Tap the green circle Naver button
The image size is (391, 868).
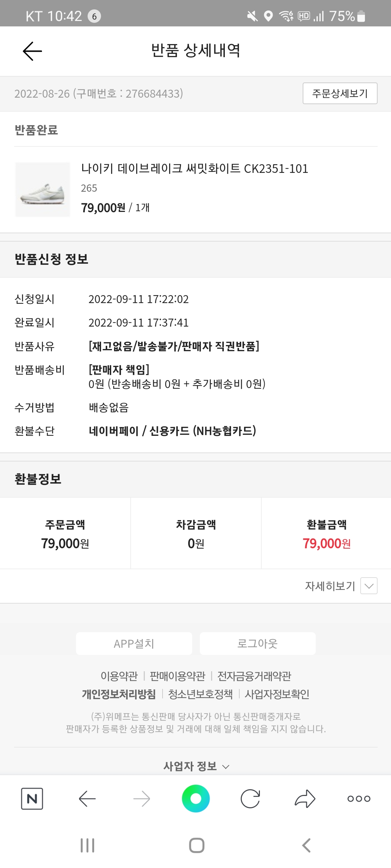(x=195, y=798)
